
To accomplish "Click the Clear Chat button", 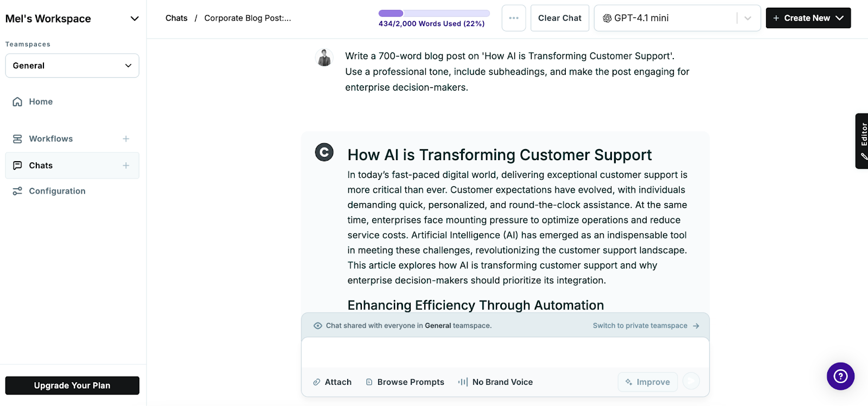I will [559, 18].
